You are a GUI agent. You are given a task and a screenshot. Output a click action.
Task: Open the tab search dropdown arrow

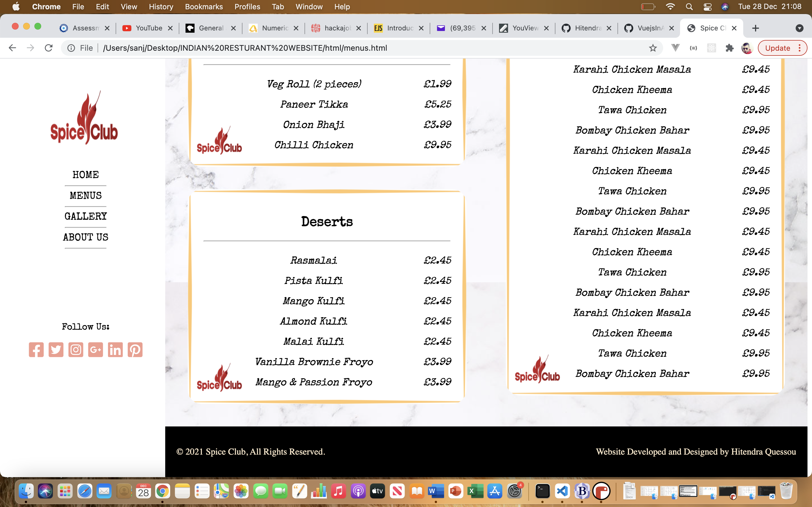pyautogui.click(x=800, y=28)
